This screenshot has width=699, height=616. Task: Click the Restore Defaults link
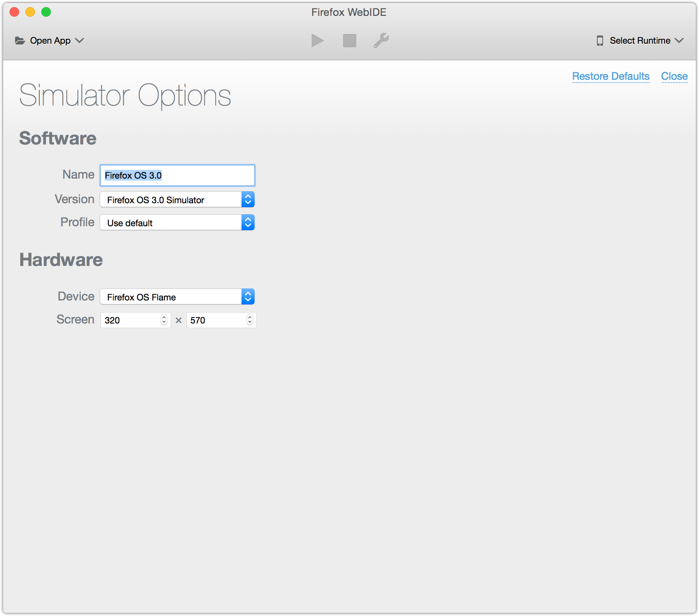coord(611,76)
